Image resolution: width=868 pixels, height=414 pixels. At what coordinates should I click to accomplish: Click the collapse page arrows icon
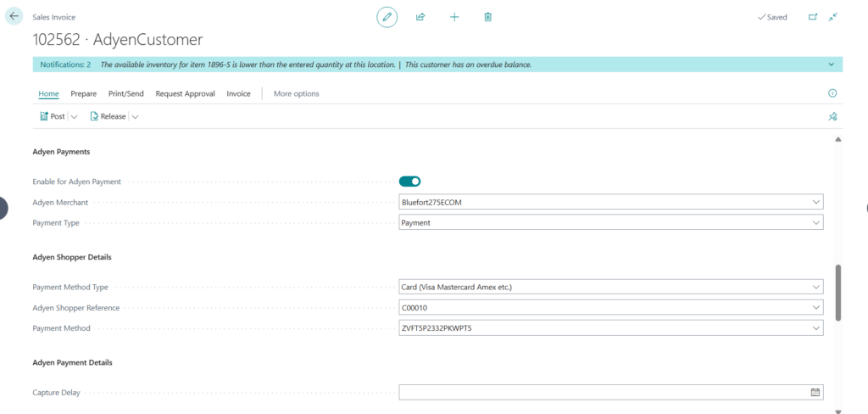833,17
